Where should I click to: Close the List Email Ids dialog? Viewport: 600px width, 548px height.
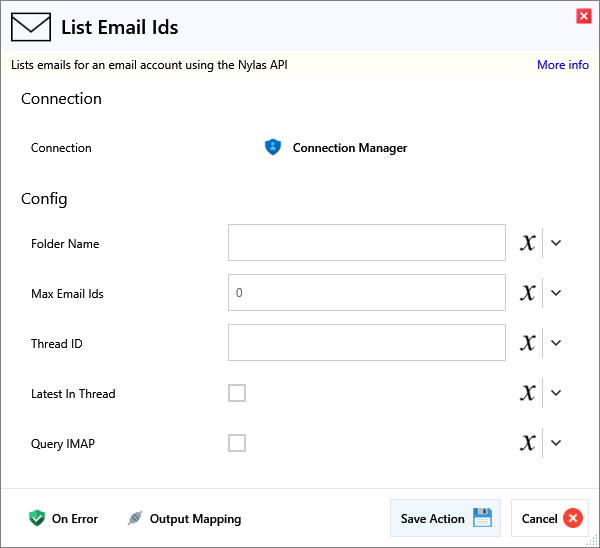click(x=583, y=16)
